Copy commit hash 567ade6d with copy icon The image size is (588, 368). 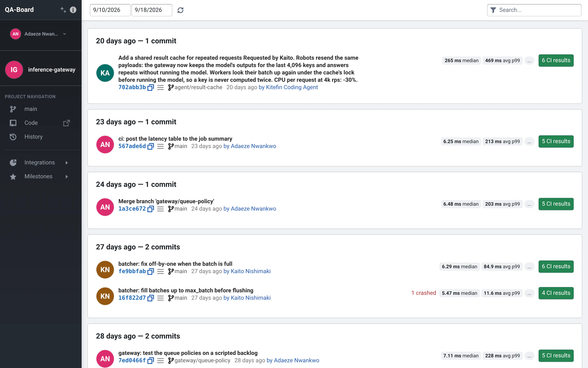pos(151,146)
